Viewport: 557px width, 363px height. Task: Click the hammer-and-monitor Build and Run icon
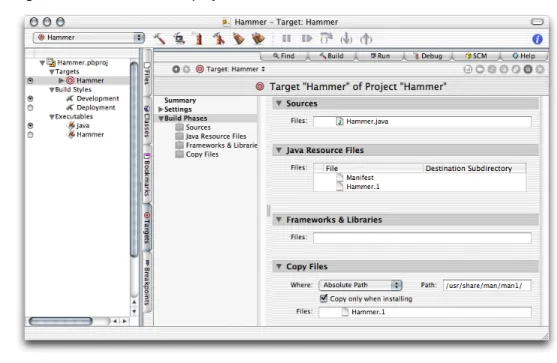179,38
